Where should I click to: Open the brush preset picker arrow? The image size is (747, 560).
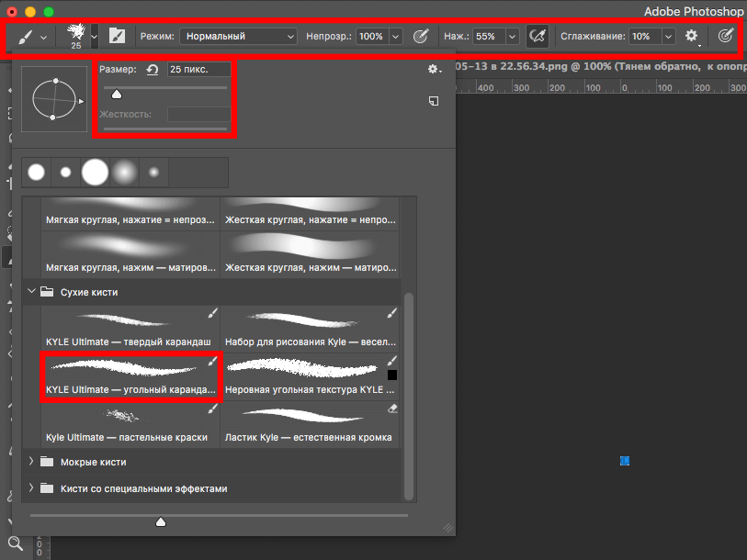point(95,37)
